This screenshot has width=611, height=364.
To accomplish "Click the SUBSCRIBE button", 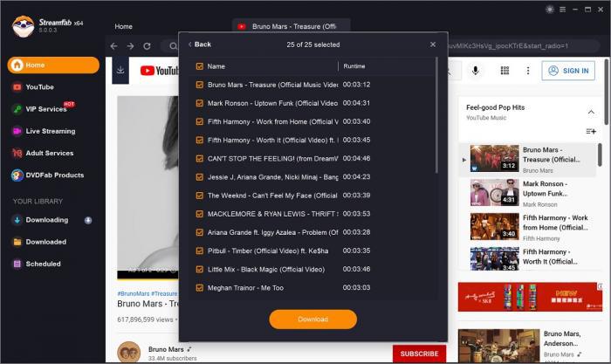I will pyautogui.click(x=419, y=354).
